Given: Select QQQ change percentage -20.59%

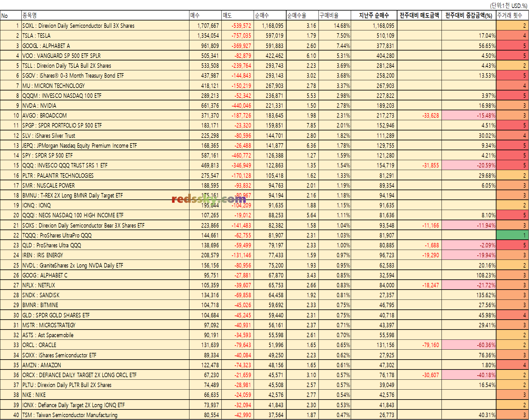Looking at the screenshot, I should click(x=469, y=165).
